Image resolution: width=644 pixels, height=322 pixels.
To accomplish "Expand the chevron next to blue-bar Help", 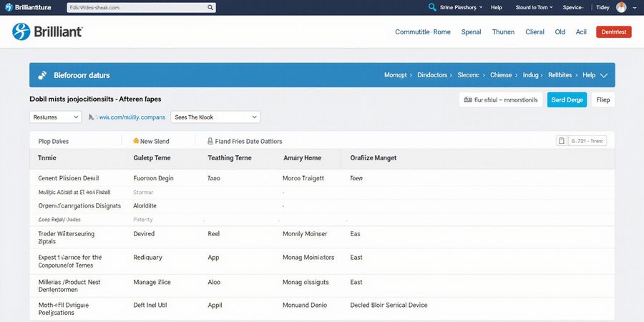I will pos(604,75).
